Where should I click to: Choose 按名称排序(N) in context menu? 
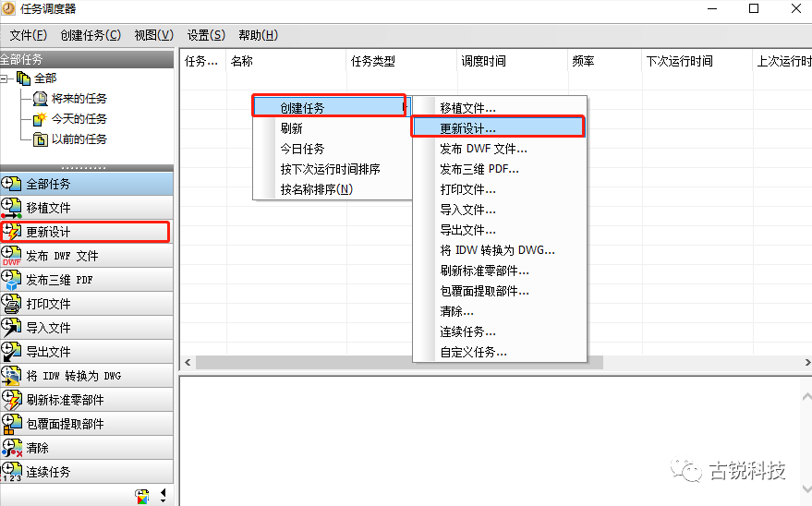click(x=332, y=189)
